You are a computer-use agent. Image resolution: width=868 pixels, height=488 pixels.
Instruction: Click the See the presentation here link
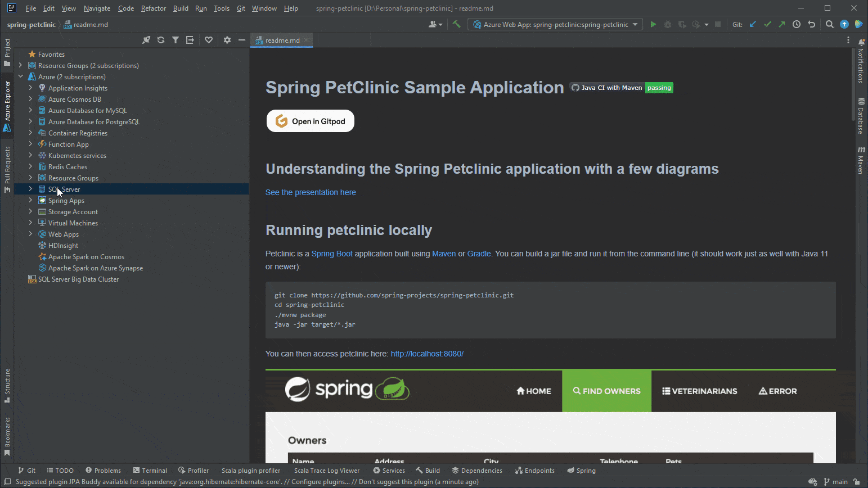pos(311,192)
